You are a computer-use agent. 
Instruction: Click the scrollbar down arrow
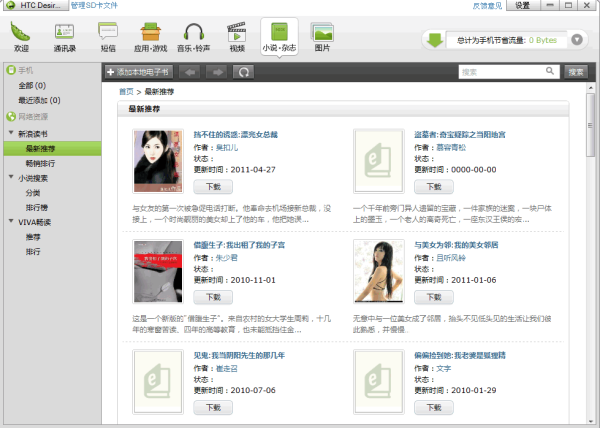click(x=590, y=420)
